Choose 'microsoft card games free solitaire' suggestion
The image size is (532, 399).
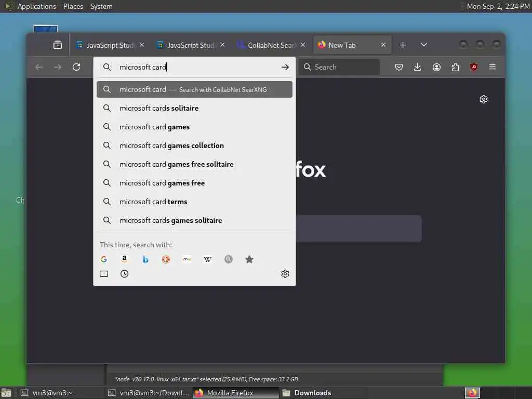194,164
